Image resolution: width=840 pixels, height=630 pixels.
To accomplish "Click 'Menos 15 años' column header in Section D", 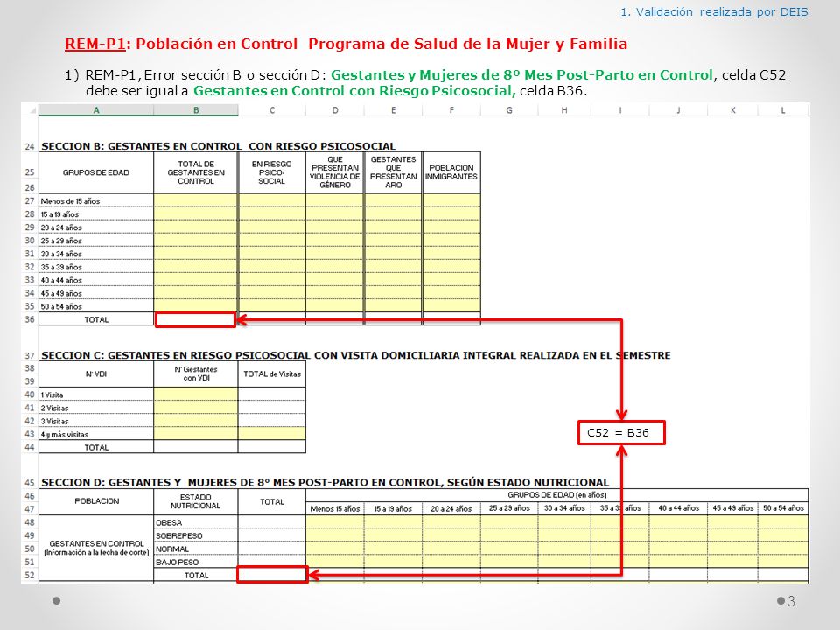I will click(335, 508).
